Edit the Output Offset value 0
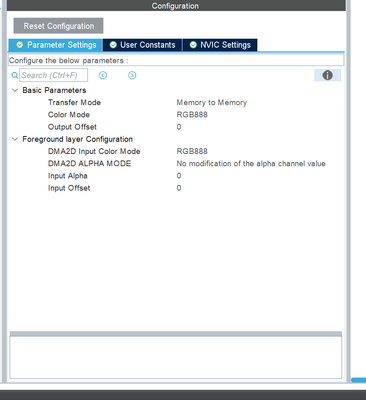Viewport: 366px width, 400px height. coord(179,127)
